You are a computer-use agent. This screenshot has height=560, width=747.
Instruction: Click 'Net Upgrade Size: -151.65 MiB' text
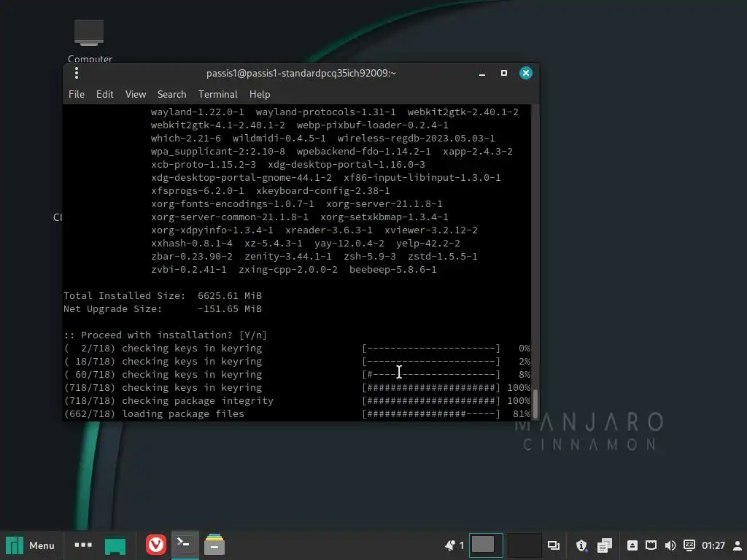pyautogui.click(x=163, y=309)
